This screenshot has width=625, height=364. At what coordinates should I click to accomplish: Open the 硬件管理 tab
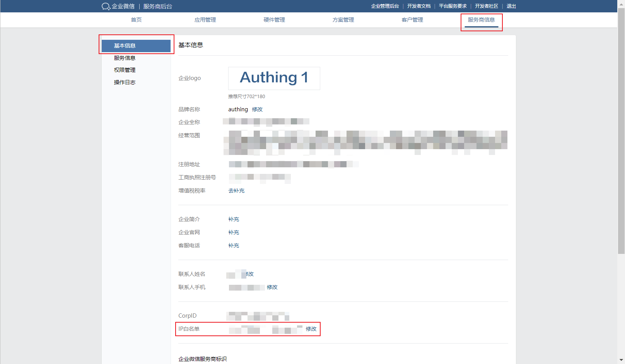[273, 20]
